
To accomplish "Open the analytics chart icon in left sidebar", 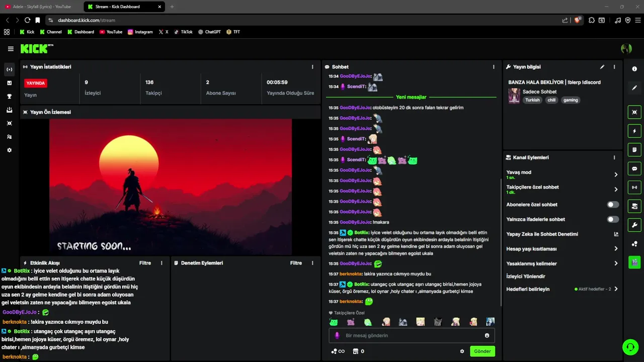I will [9, 83].
